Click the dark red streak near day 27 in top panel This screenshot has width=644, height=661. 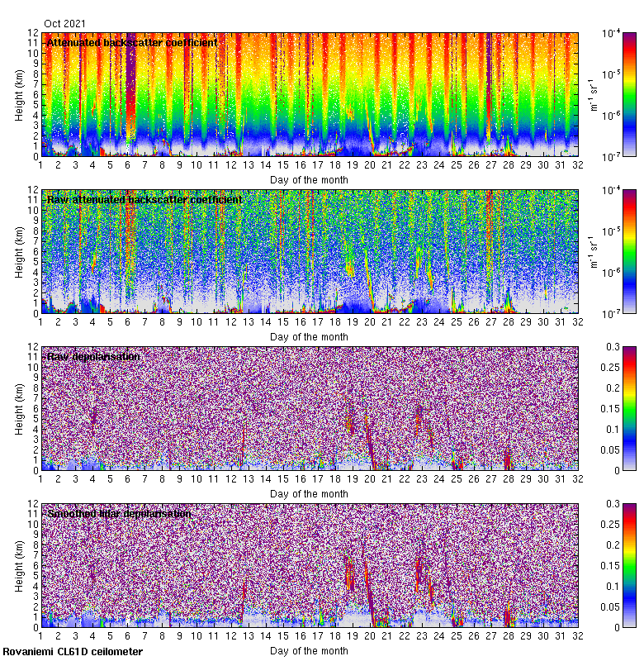point(489,83)
